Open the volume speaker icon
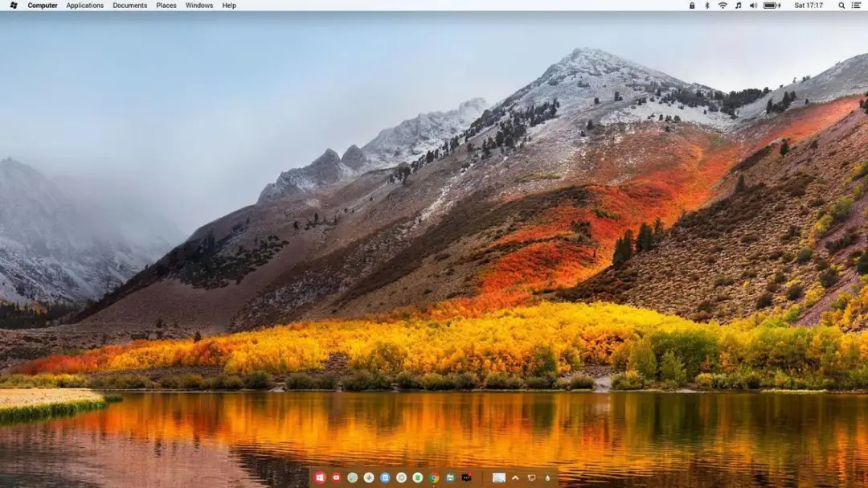The width and height of the screenshot is (868, 488). [x=753, y=6]
